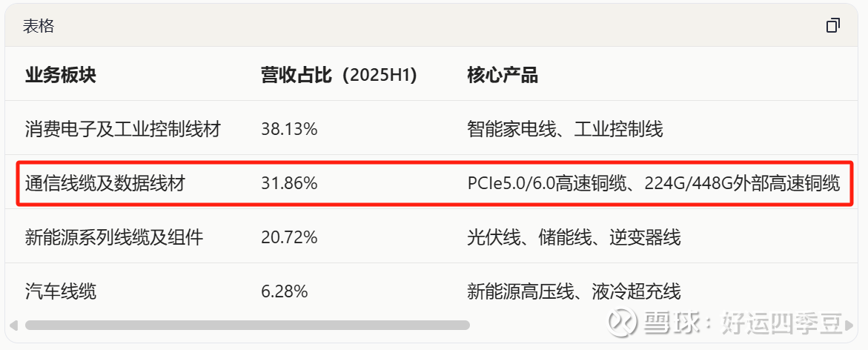This screenshot has width=868, height=350.
Task: Click the 6.28% revenue cell
Action: [284, 291]
